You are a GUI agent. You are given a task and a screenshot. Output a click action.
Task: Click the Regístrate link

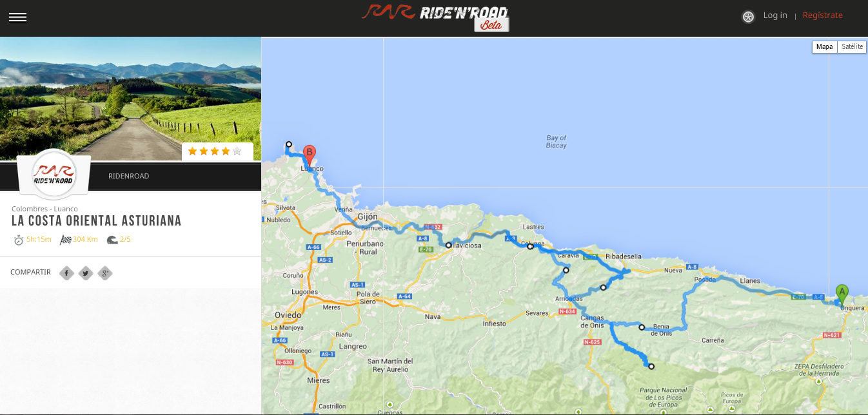(822, 15)
